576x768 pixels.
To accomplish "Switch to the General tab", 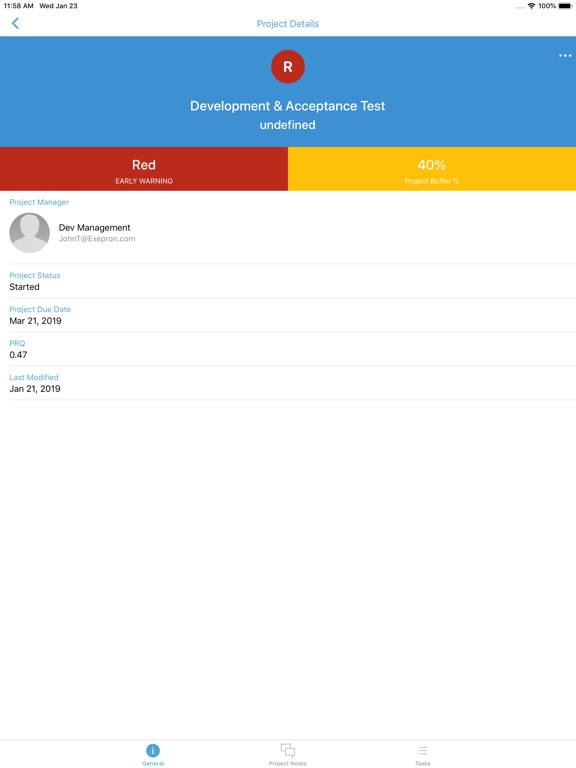I will [153, 754].
